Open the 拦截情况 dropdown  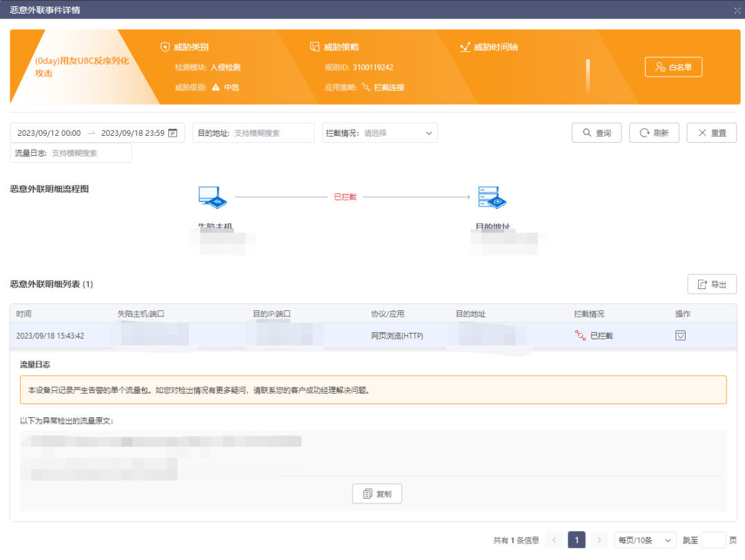point(379,133)
